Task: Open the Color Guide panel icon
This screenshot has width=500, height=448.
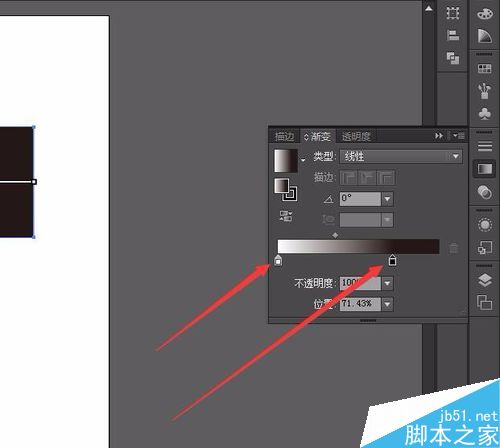Action: [x=485, y=36]
